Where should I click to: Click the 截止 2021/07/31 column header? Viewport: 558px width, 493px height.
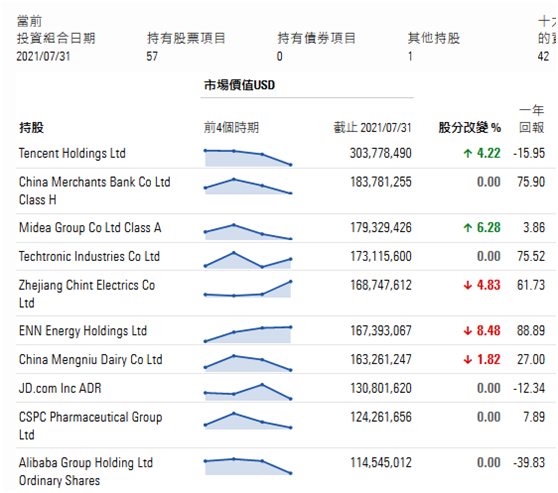(372, 127)
